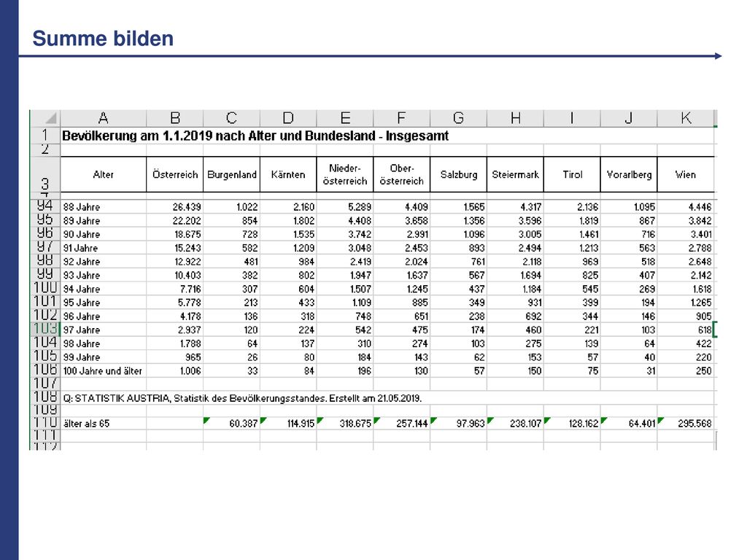The height and width of the screenshot is (560, 747).
Task: Click the 'Oberösterreich' header cell
Action: [402, 174]
